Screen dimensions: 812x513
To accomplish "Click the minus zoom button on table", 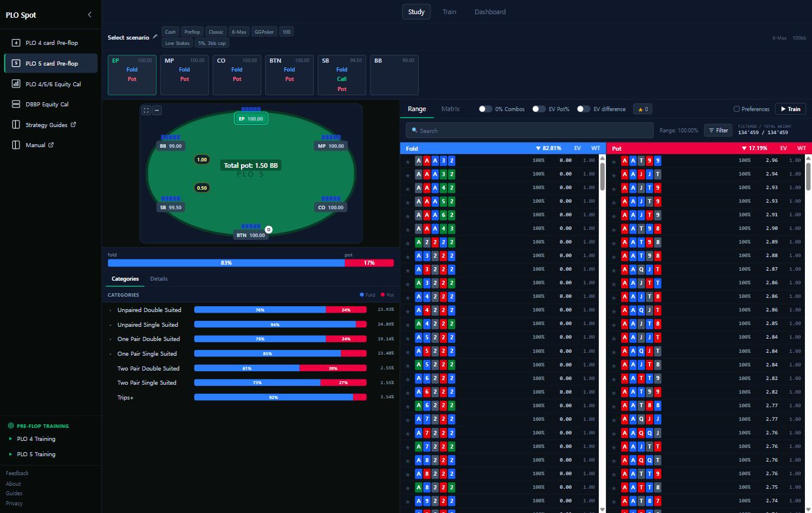I will coord(156,110).
